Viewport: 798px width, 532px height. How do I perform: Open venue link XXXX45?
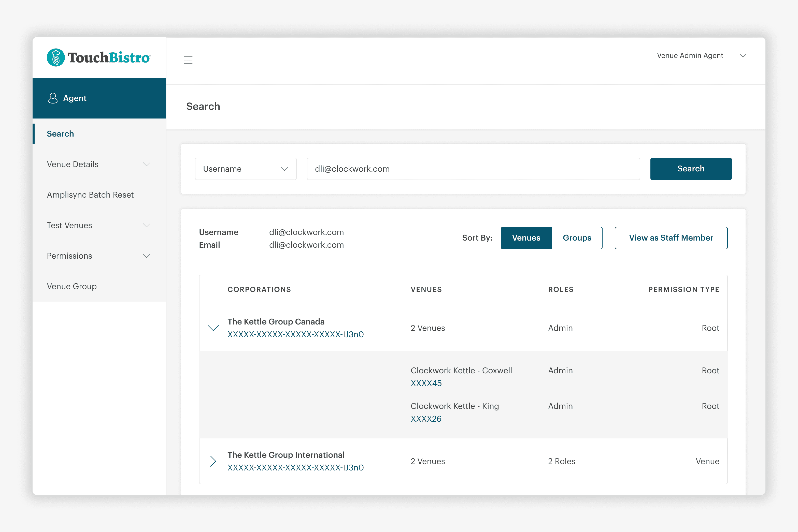tap(426, 383)
